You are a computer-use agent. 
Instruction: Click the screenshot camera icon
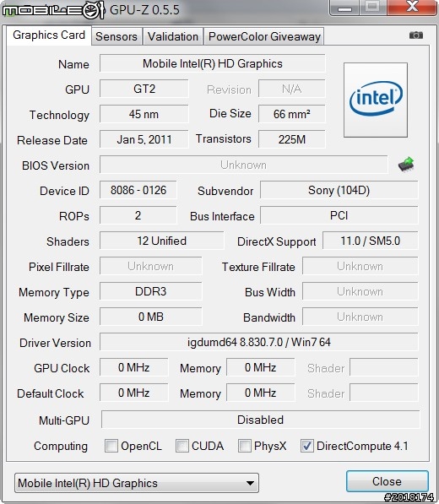click(416, 35)
